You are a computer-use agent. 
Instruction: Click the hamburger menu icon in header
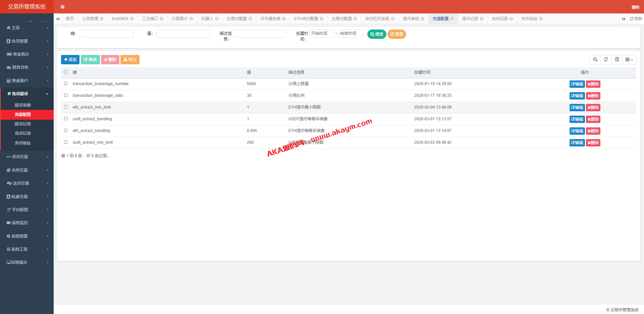62,7
